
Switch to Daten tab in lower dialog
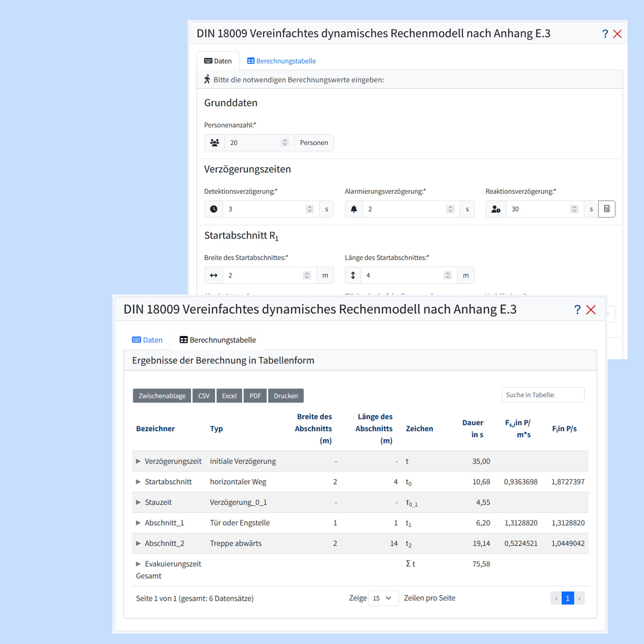tap(147, 340)
